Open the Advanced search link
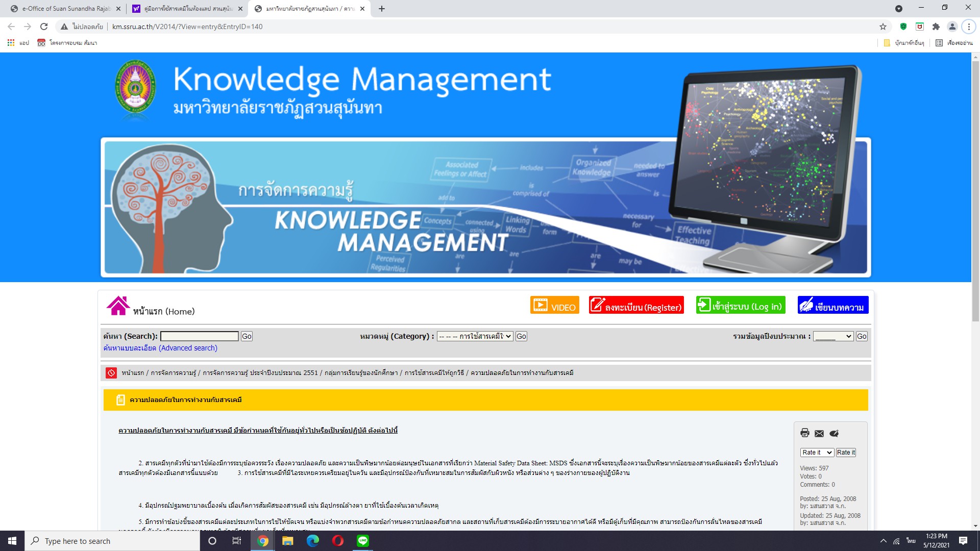Image resolution: width=980 pixels, height=551 pixels. (160, 348)
